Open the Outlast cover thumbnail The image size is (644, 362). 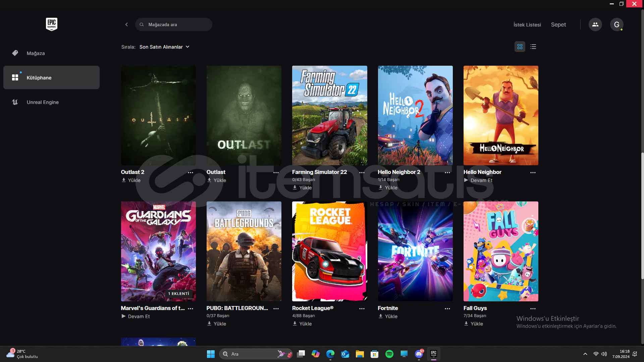click(x=244, y=115)
